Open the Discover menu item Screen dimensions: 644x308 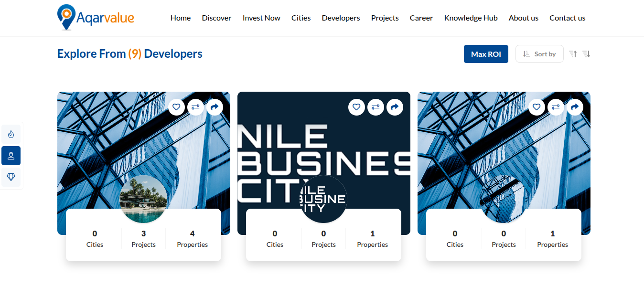coord(216,18)
